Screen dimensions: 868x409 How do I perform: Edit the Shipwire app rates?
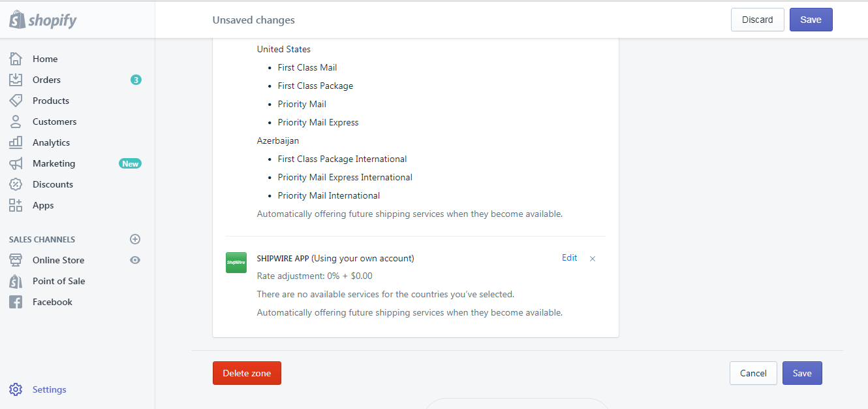point(569,257)
